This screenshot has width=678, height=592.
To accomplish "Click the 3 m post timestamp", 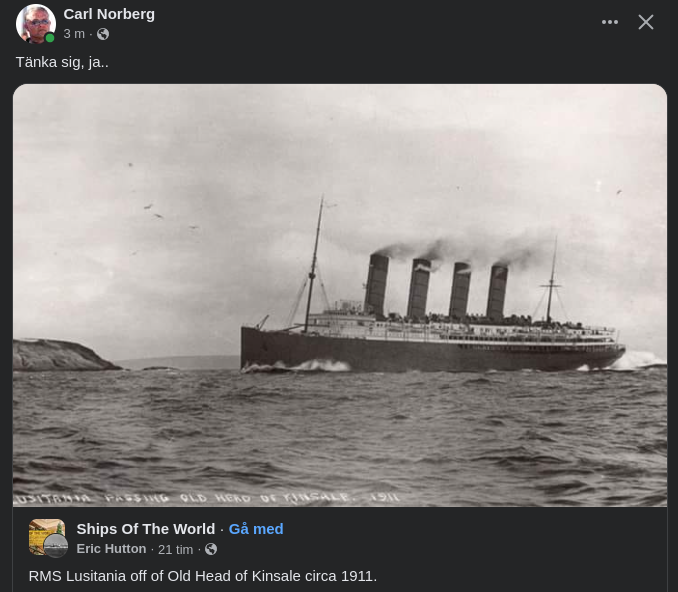I will coord(74,34).
